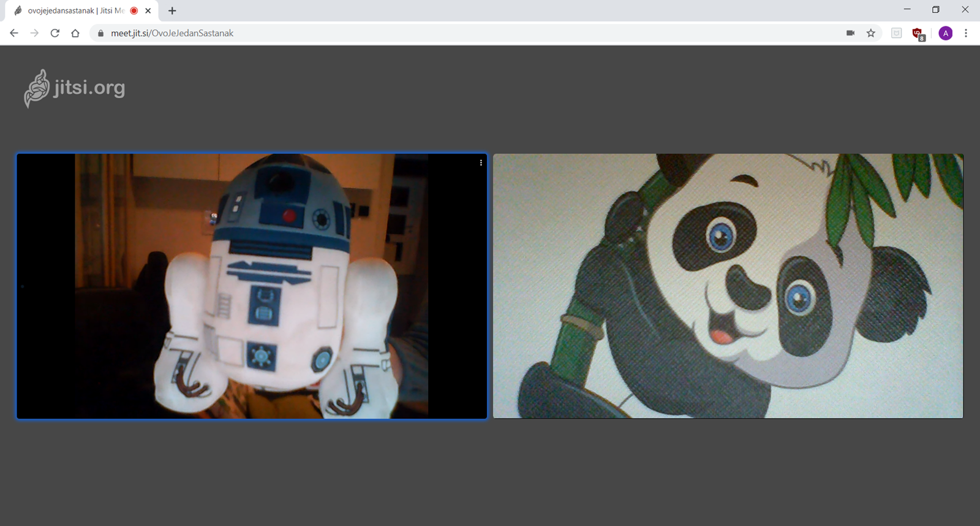Minimize the Chrome window
Viewport: 980px width, 526px height.
click(x=907, y=9)
